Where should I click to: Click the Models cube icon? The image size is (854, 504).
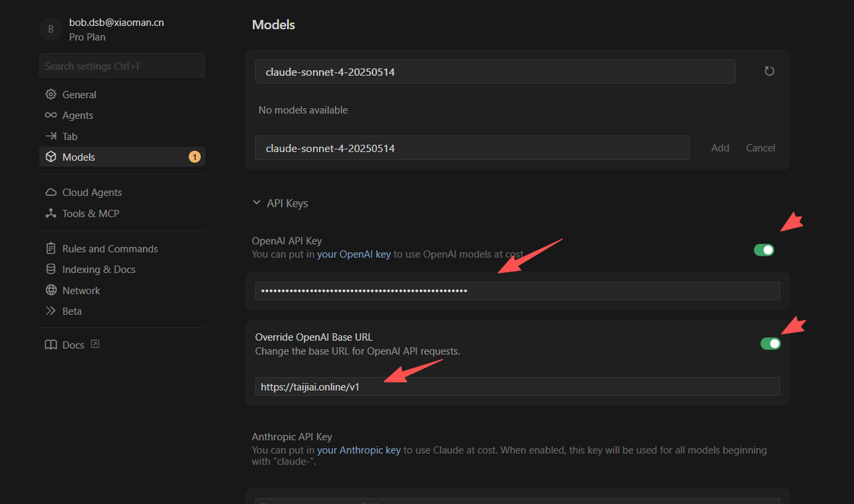coord(51,157)
